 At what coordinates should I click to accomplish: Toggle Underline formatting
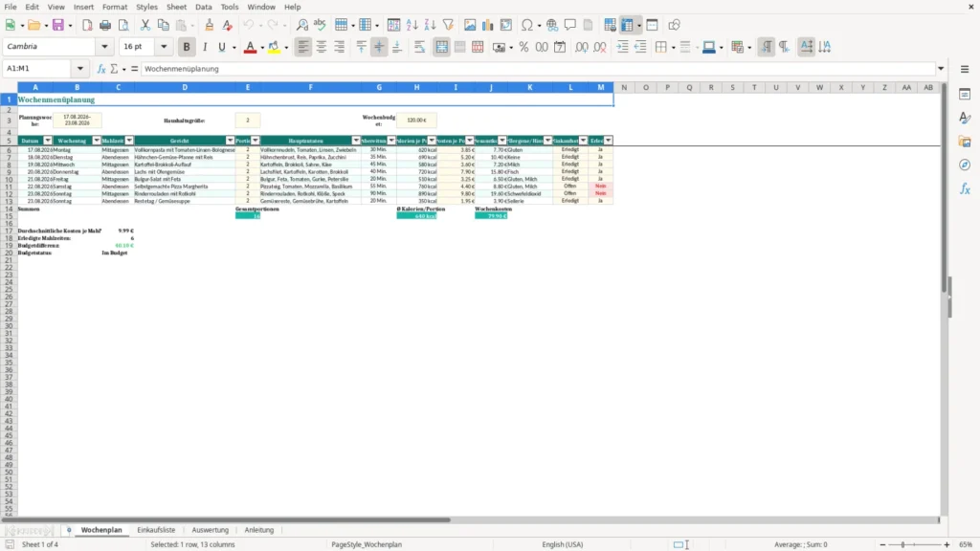click(x=222, y=47)
